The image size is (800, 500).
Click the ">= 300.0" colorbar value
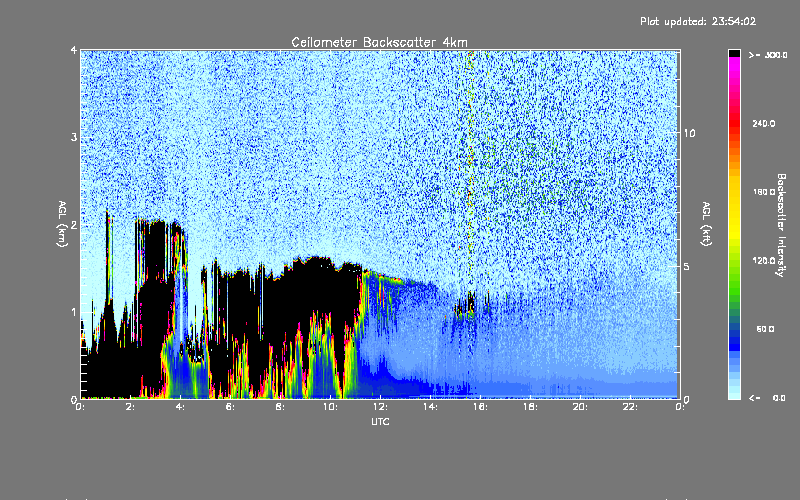768,55
